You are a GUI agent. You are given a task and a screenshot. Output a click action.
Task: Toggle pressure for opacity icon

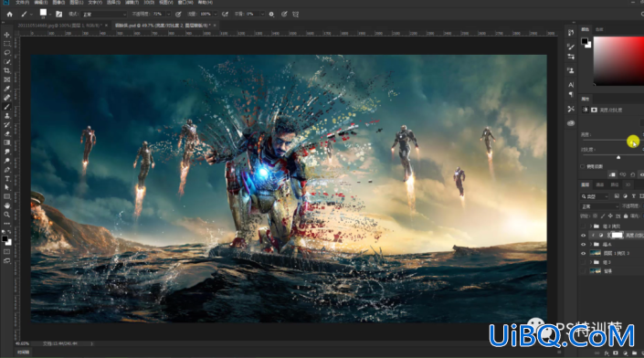pos(178,14)
